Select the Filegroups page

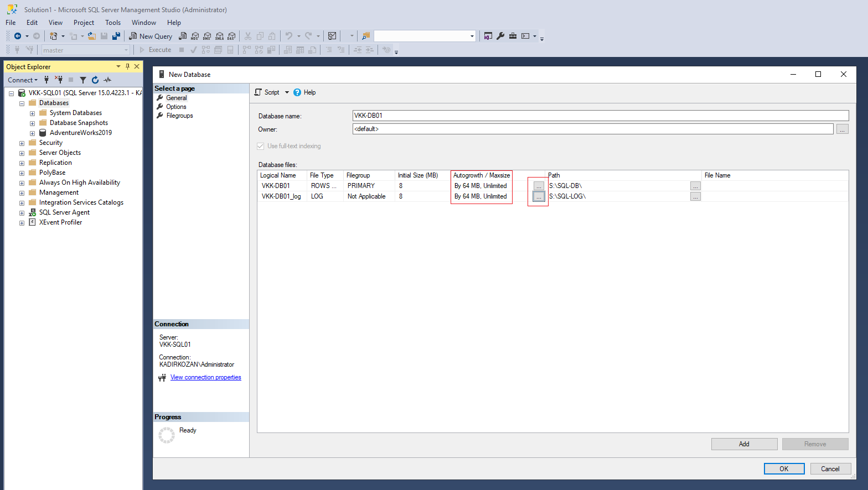[179, 116]
